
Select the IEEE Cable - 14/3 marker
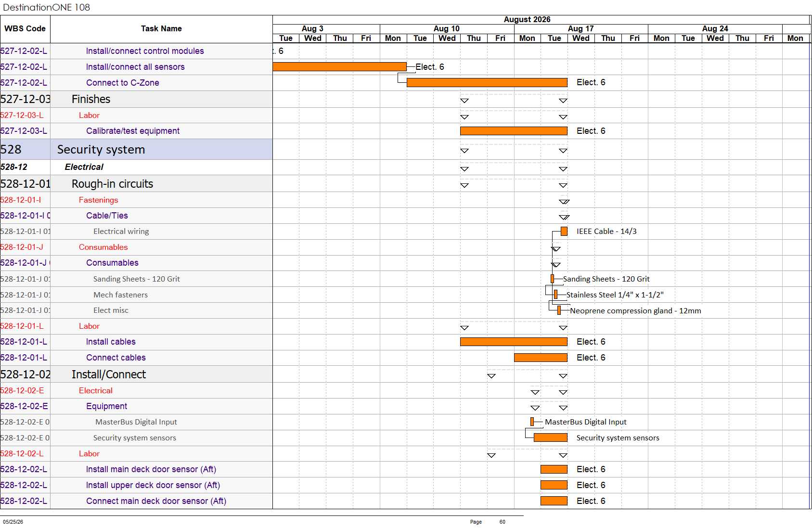[x=564, y=232]
